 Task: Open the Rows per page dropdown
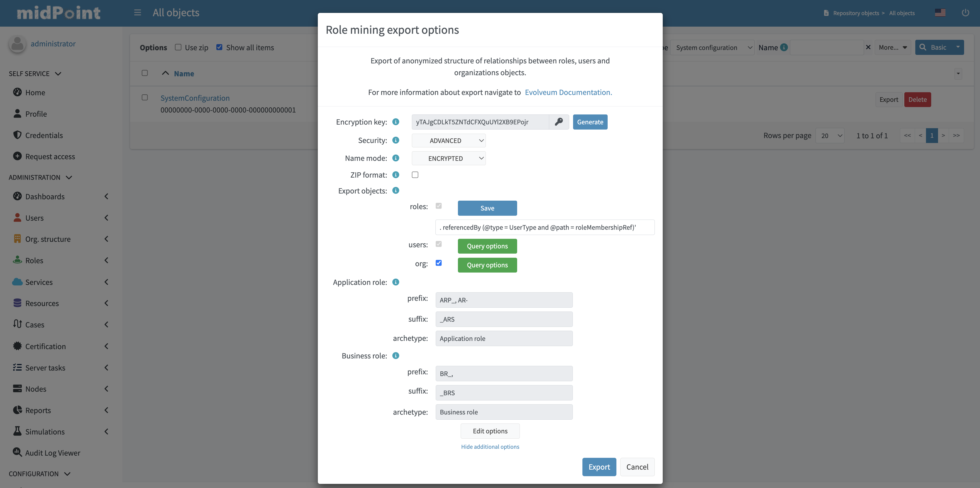(x=830, y=136)
